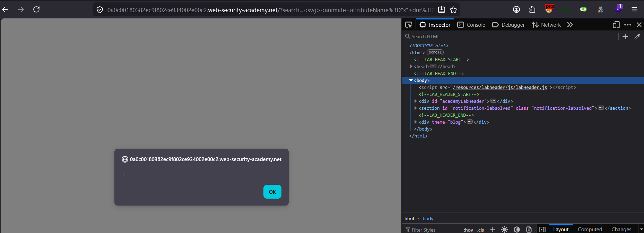644x233 pixels.
Task: Open the labHeader.js script source link
Action: [500, 87]
